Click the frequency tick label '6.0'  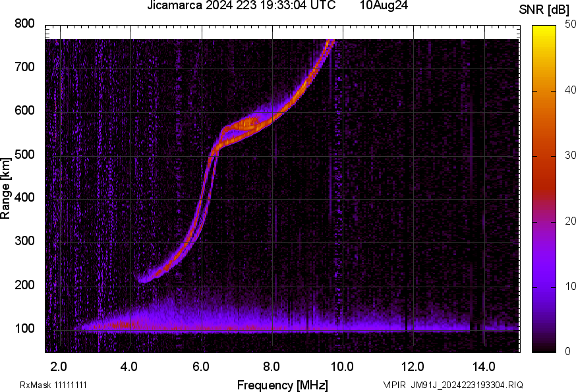200,367
